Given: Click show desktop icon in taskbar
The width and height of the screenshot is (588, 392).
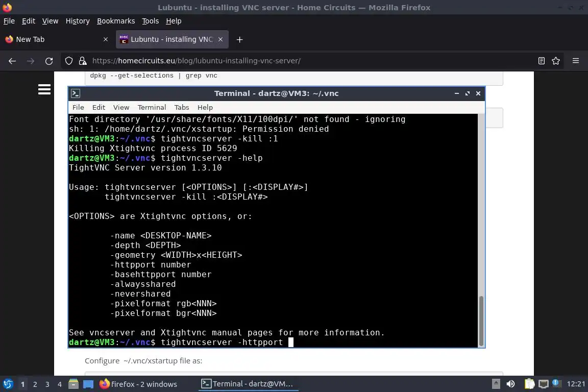Looking at the screenshot, I should tap(88, 384).
